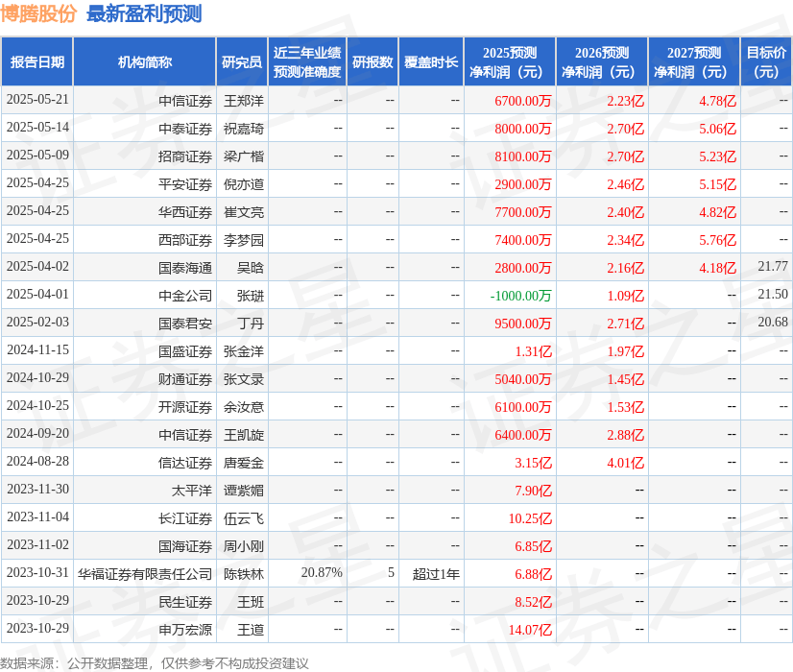Select the 机构简称 column header
Viewport: 793px width, 672px height.
(145, 61)
